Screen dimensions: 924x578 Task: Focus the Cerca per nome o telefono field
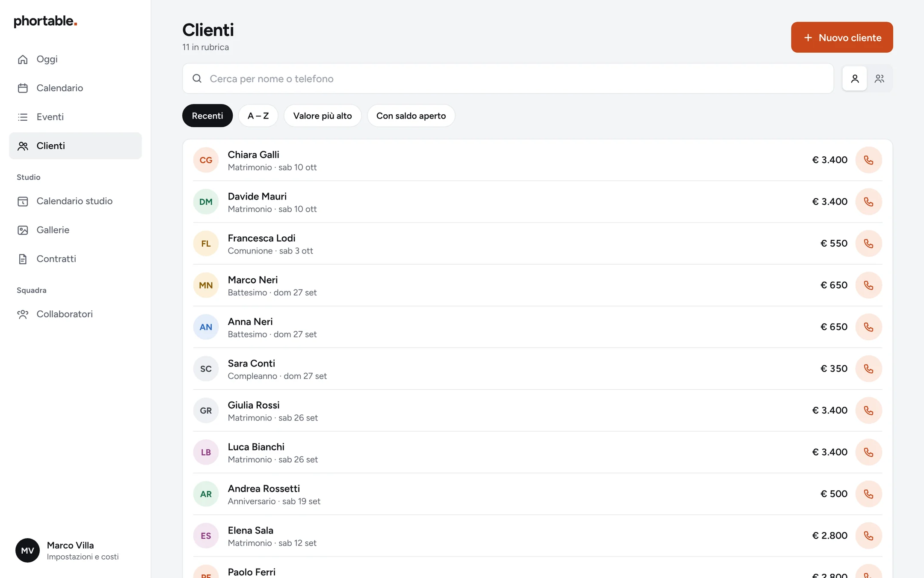[x=508, y=78]
